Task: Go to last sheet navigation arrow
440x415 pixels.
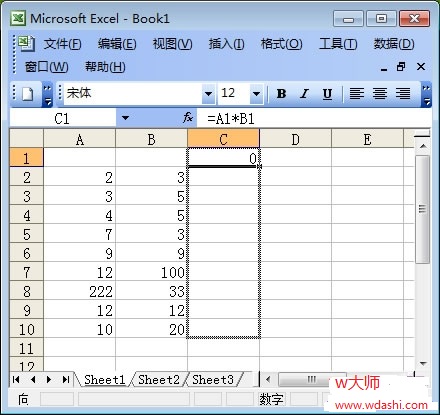Action: click(66, 379)
